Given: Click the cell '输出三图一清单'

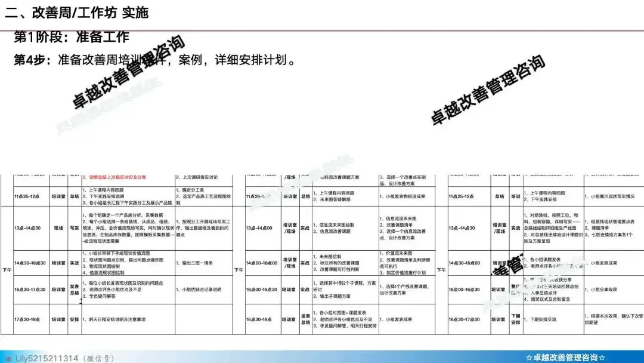Looking at the screenshot, I should click(194, 263).
